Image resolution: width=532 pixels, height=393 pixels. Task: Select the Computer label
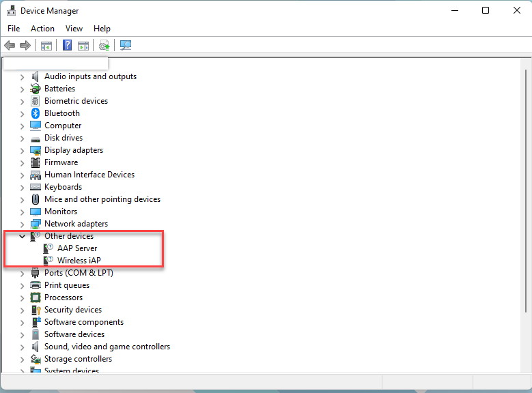tap(63, 126)
